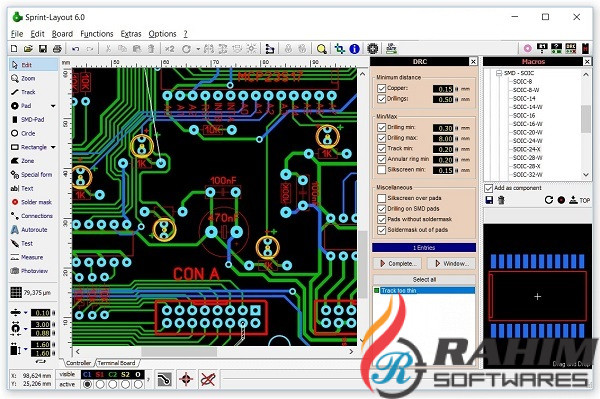Click the Save toolbar icon
The width and height of the screenshot is (600, 399).
(42, 49)
